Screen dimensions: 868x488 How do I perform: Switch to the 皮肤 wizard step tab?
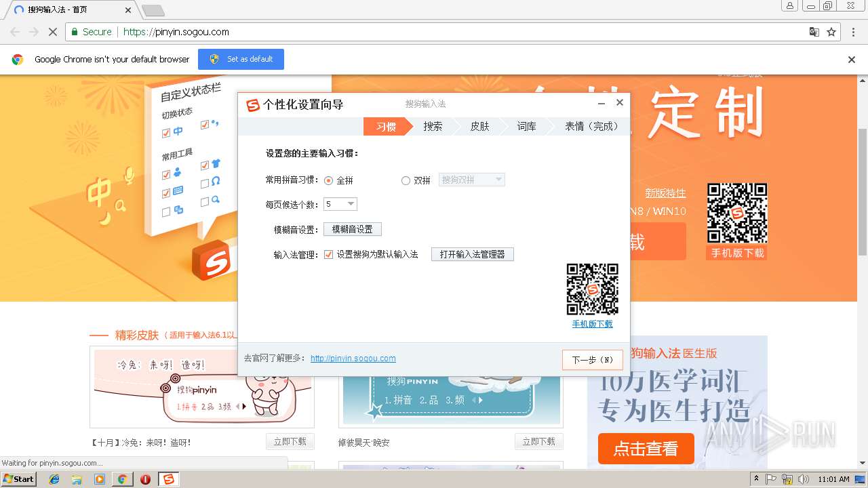click(x=479, y=126)
